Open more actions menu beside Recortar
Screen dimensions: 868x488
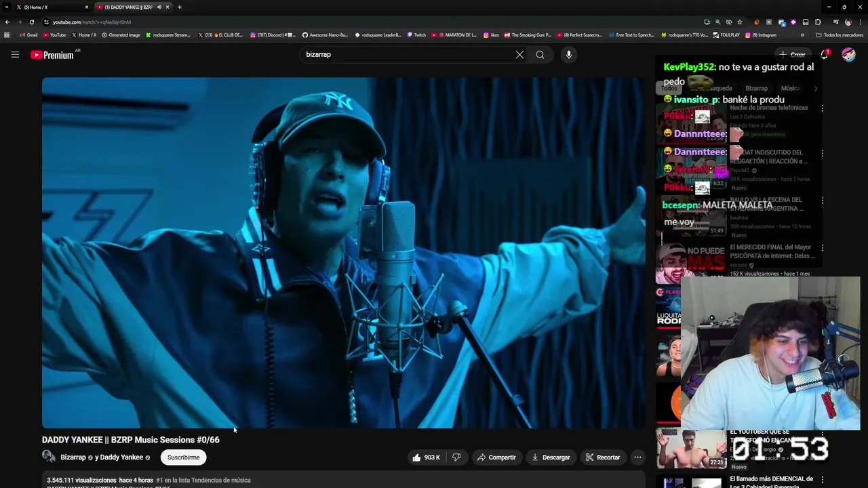click(x=637, y=457)
